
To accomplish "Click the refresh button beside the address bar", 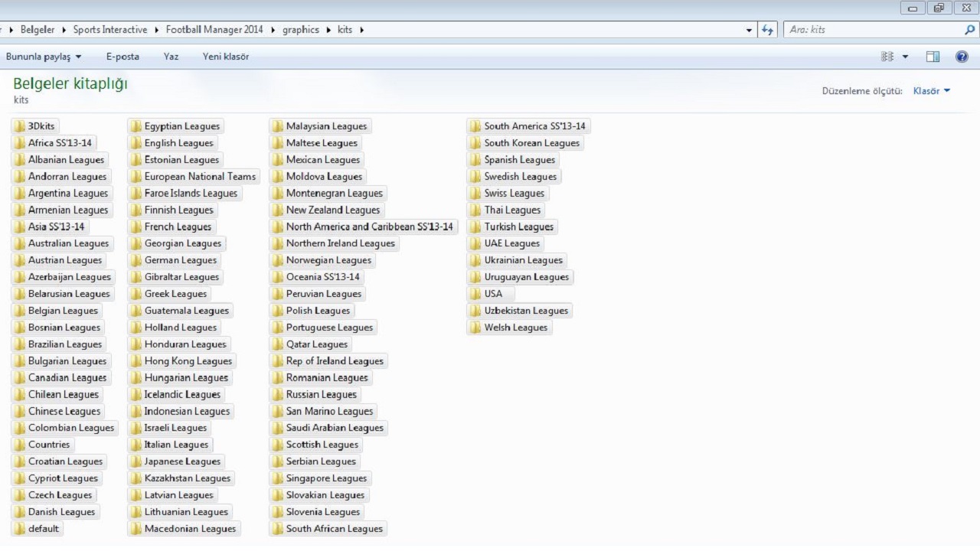I will [x=768, y=30].
